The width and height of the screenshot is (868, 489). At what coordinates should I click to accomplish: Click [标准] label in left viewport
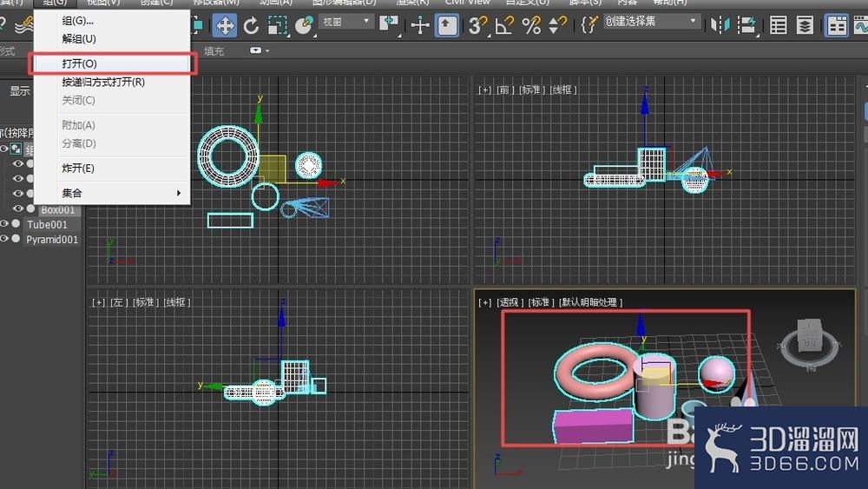(146, 302)
